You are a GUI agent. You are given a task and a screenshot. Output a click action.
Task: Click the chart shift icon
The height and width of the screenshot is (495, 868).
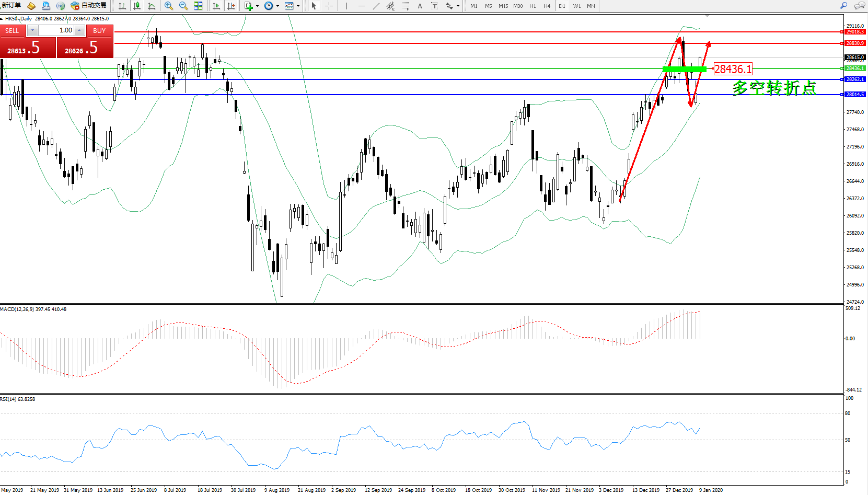(x=231, y=6)
